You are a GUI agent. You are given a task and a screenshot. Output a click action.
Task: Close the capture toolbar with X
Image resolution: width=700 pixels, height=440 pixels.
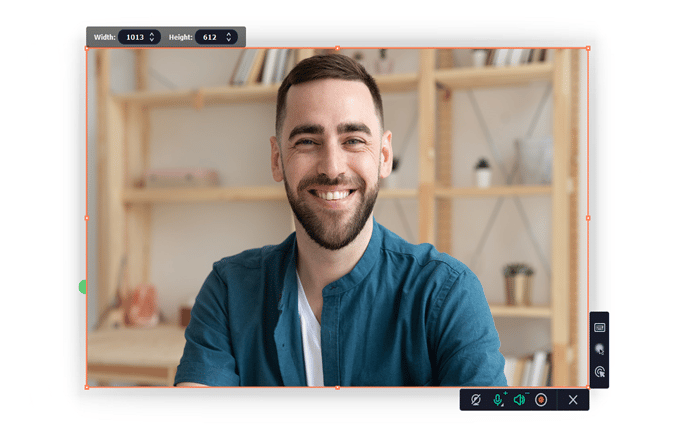click(x=573, y=400)
